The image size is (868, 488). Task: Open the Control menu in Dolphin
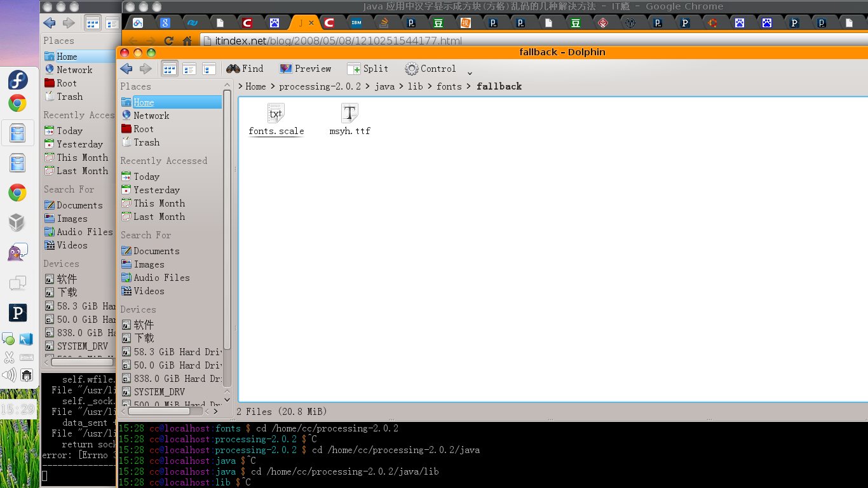pos(430,69)
